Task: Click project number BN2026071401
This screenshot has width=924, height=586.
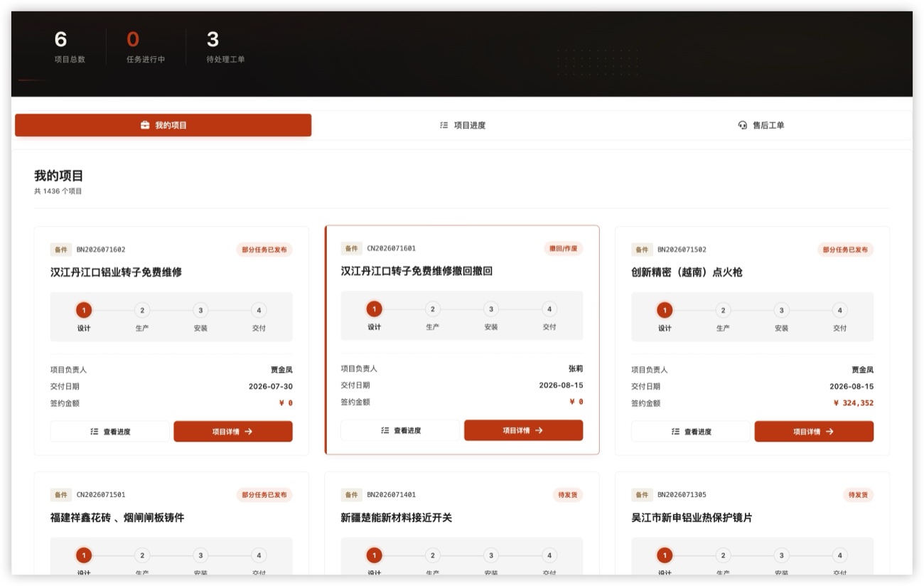Action: [392, 494]
